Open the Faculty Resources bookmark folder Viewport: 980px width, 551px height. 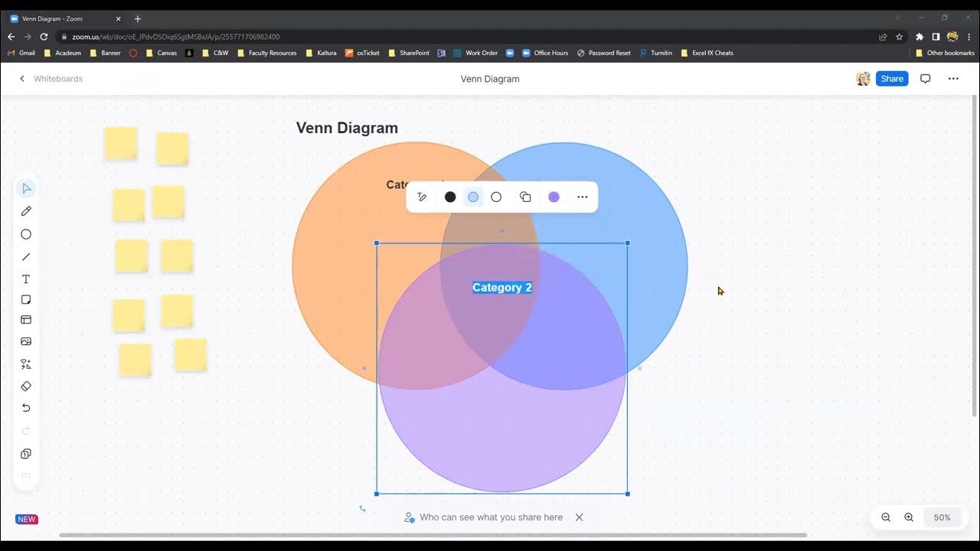(266, 53)
